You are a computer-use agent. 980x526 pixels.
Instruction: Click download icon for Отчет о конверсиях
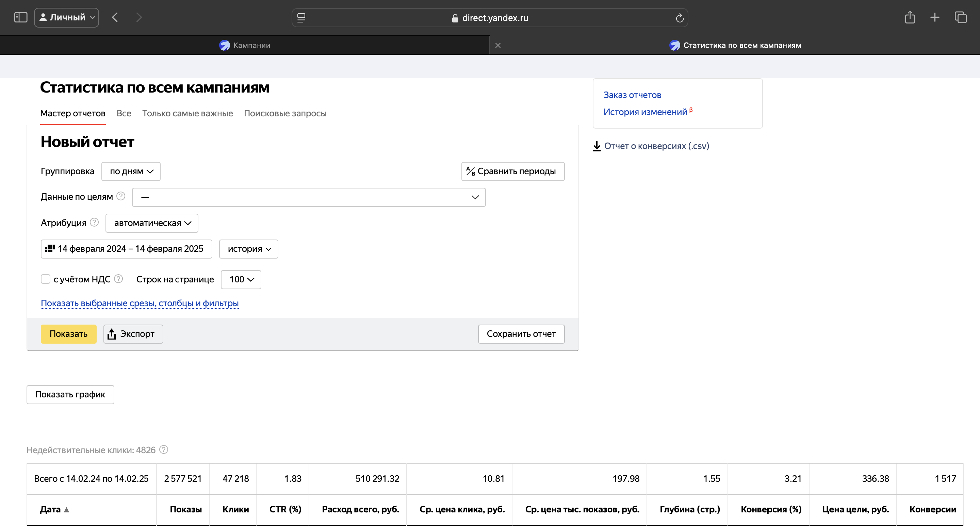tap(597, 146)
